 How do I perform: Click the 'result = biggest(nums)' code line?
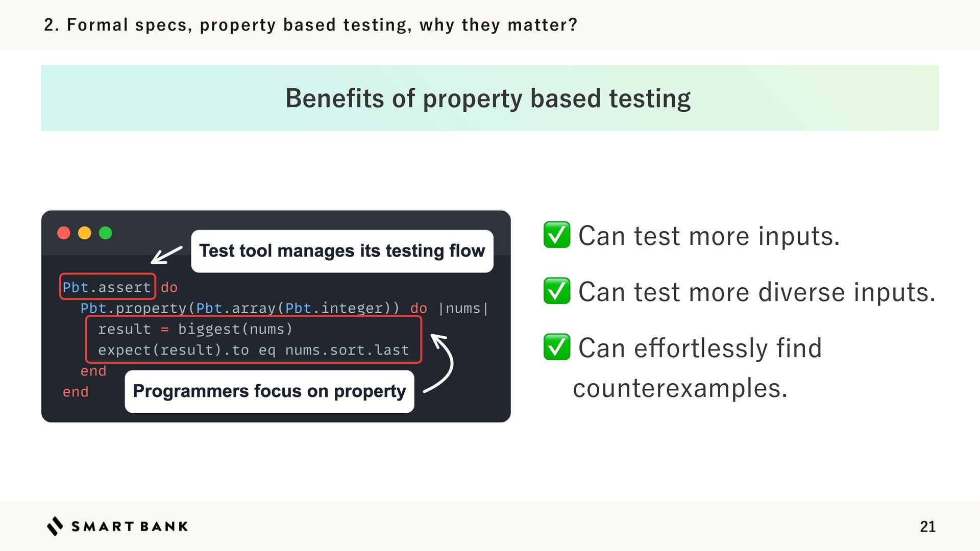coord(195,329)
